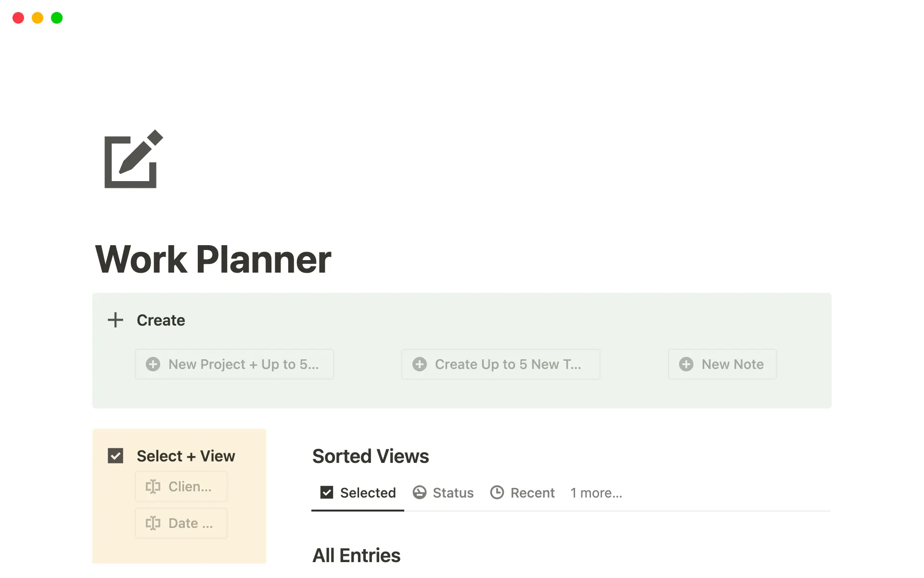Click the plus icon beside Create heading
Viewport: 924px width, 578px height.
point(115,319)
